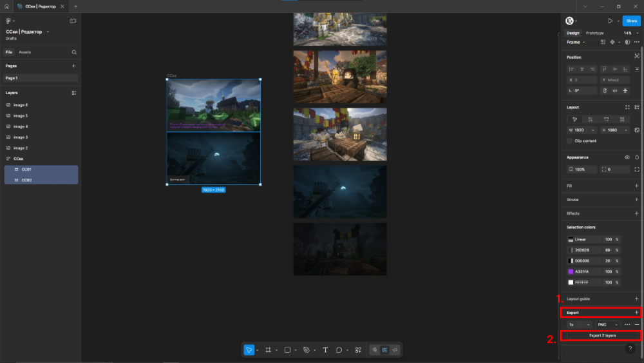Screen dimensions: 644x363
Task: Select the Comment tool
Action: coord(339,349)
